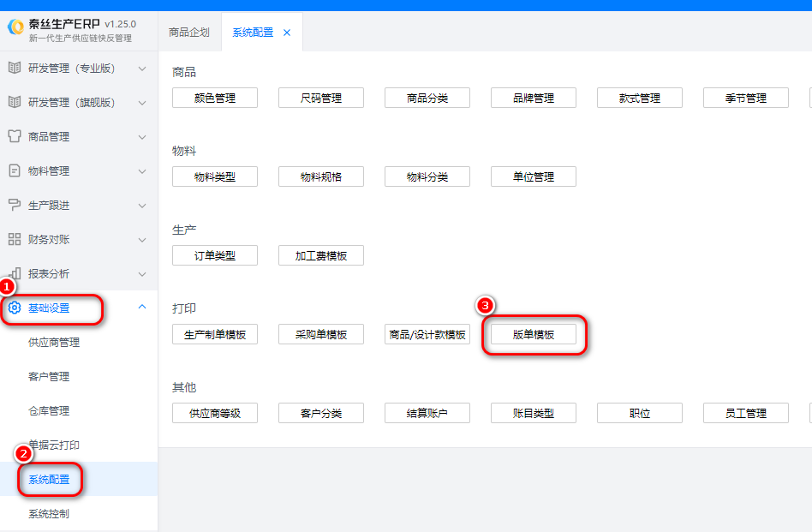The height and width of the screenshot is (532, 812).
Task: Expand the 报表分析 menu chevron
Action: coord(142,273)
